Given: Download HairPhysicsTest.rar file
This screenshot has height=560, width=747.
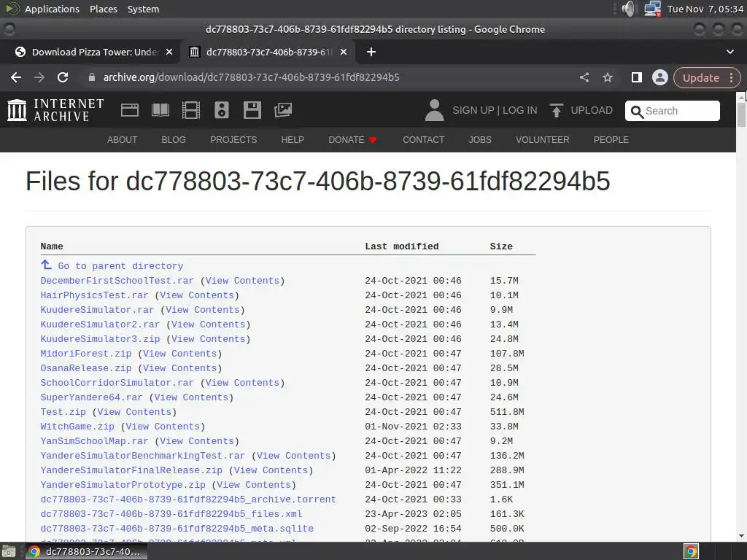Looking at the screenshot, I should [x=94, y=295].
